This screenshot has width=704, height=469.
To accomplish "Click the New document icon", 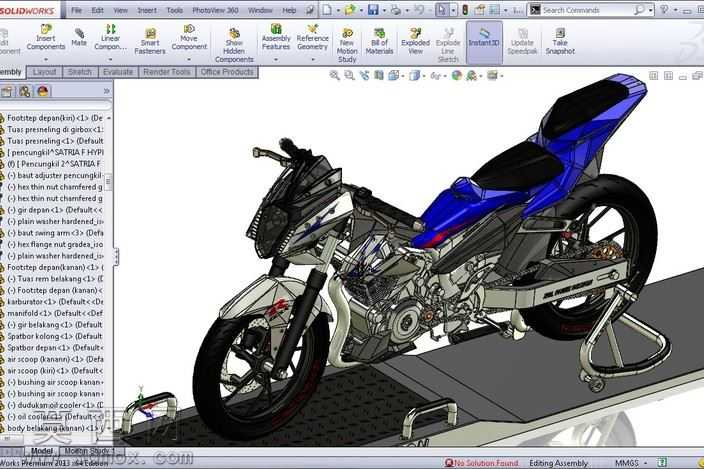I will 327,9.
